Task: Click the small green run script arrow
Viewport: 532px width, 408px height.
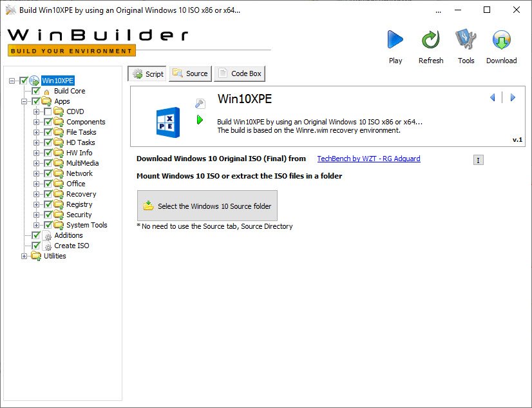Action: 200,119
